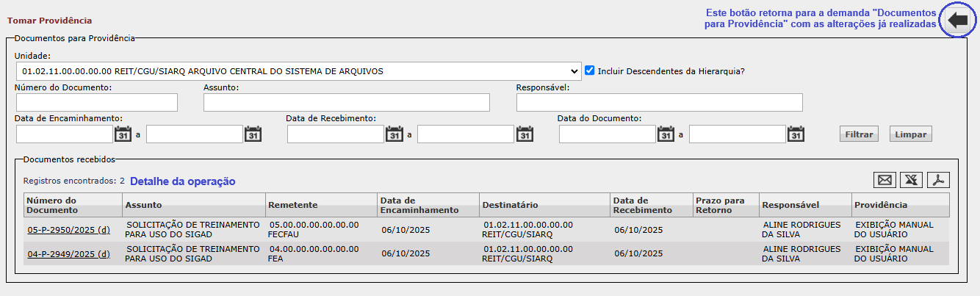
Task: Open calendar for Data do Documento end
Action: tap(796, 134)
